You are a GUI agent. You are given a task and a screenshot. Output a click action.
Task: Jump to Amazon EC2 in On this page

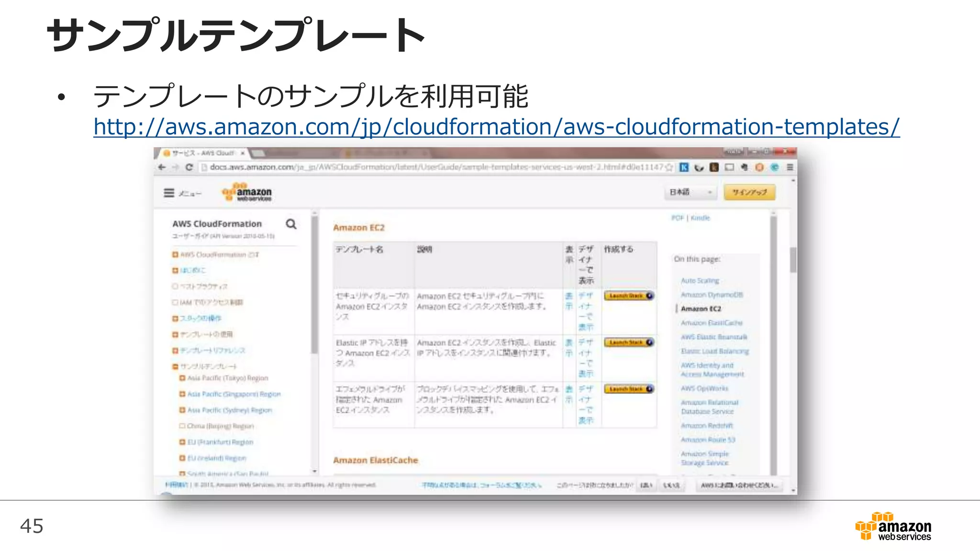point(701,309)
